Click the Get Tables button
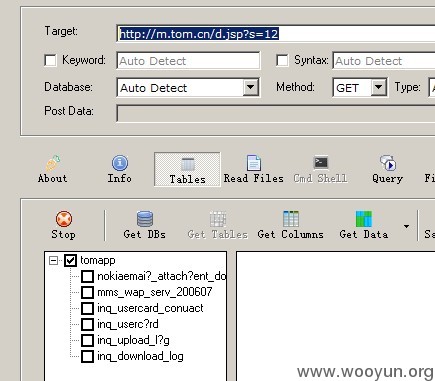This screenshot has width=435, height=381. tap(218, 225)
